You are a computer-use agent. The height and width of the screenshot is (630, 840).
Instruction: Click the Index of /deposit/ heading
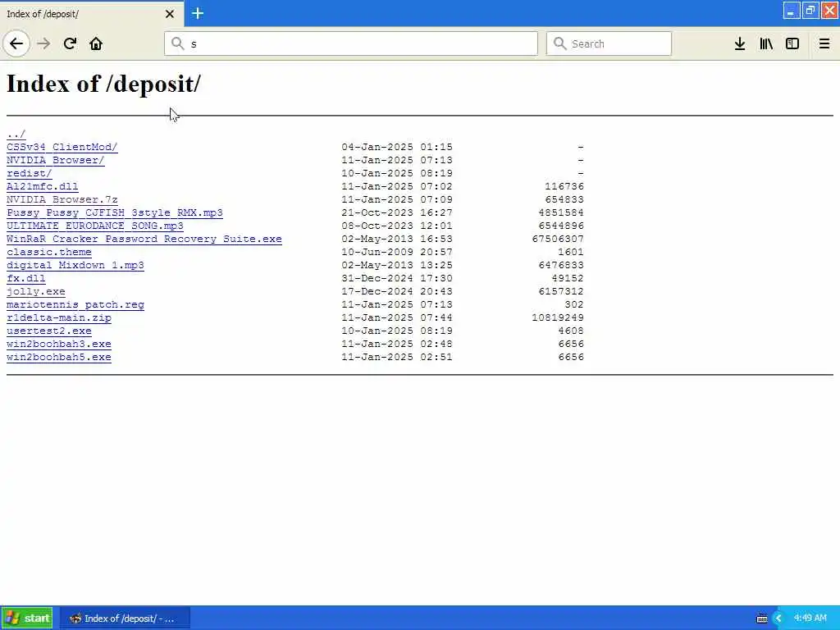click(103, 84)
